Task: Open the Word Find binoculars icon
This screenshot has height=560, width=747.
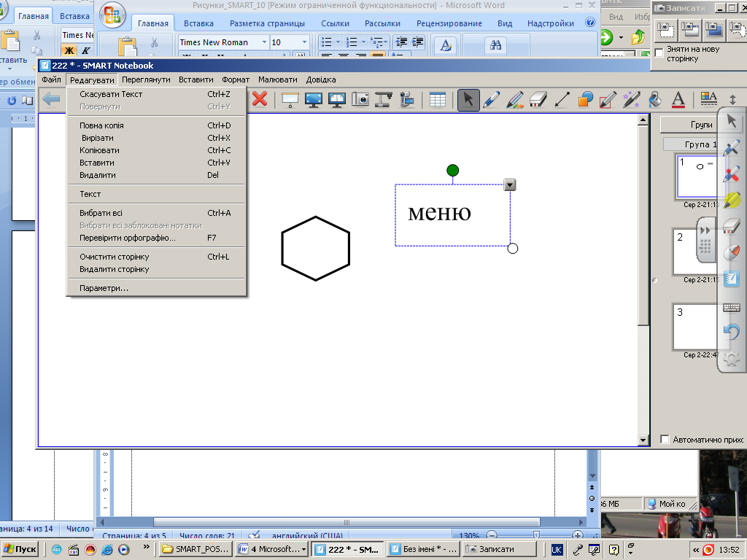Action: point(495,45)
